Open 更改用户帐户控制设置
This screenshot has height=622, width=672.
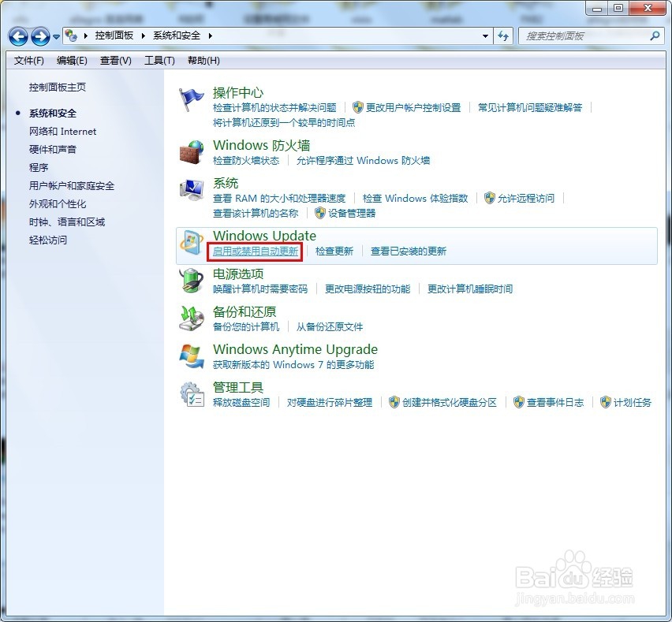(x=413, y=107)
